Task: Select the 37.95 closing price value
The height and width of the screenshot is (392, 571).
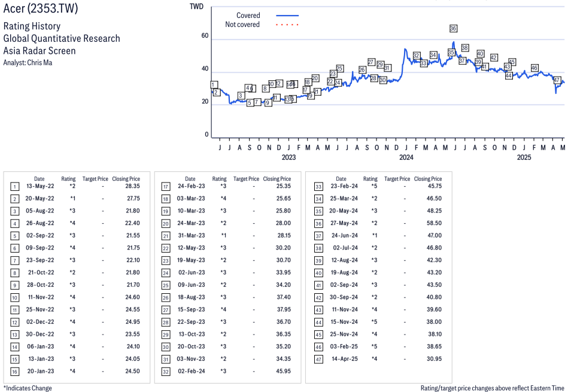Action: [x=284, y=309]
